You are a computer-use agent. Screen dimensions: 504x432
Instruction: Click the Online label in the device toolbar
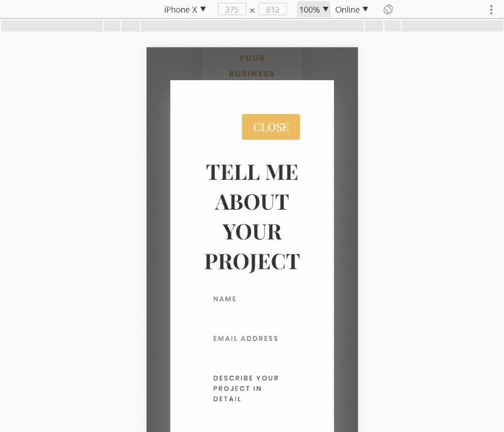tap(346, 9)
